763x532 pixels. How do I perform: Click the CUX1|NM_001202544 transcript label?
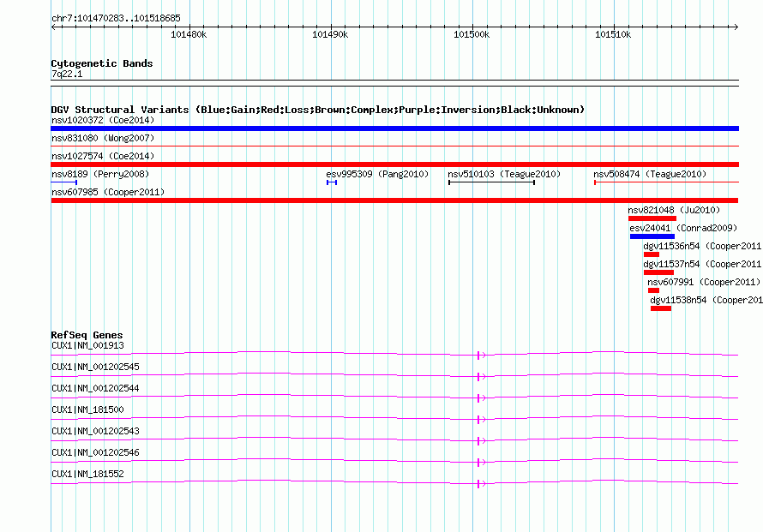coord(95,389)
